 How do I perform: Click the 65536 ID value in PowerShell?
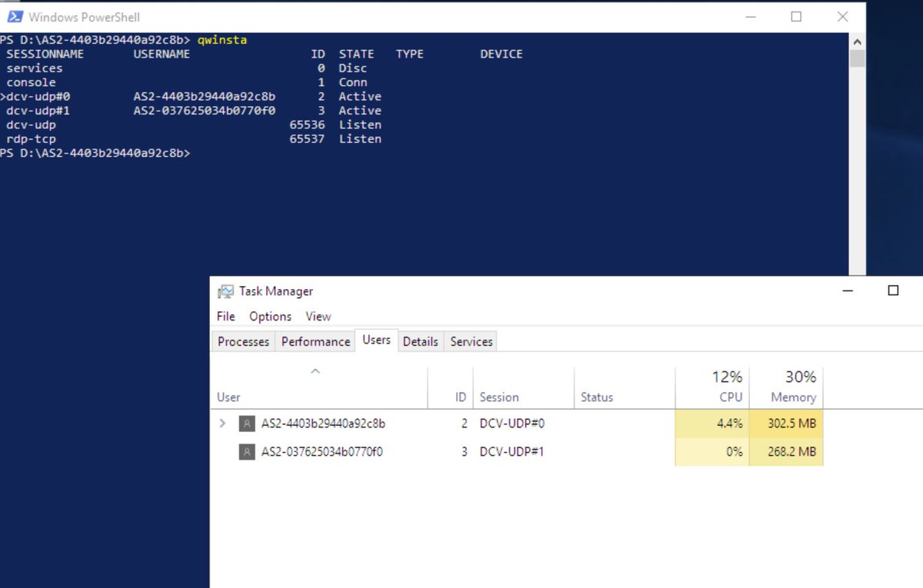(307, 125)
